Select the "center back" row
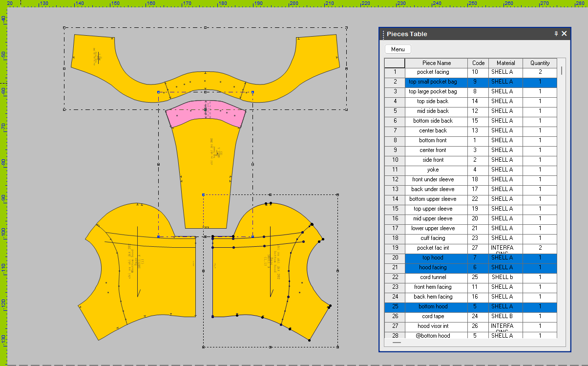Viewport: 588px width, 366px height. pos(435,130)
